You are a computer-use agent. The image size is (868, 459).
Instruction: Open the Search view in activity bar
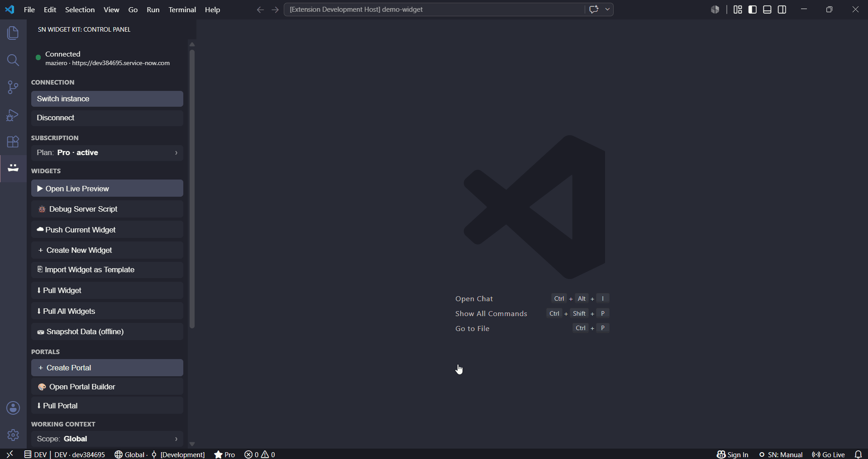(13, 60)
